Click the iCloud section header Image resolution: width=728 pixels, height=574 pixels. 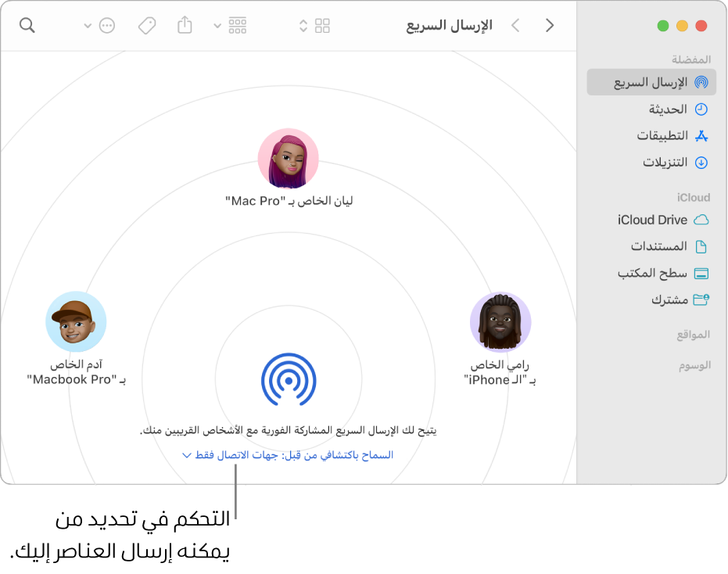[x=693, y=197]
